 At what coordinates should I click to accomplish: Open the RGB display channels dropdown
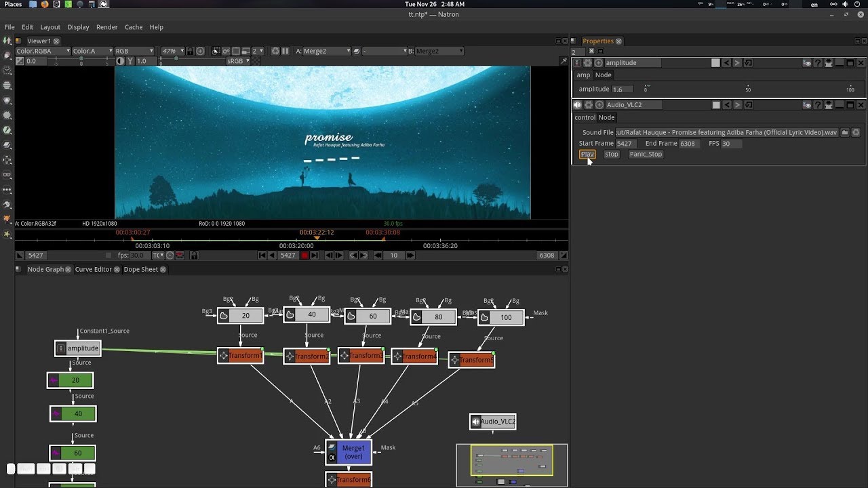tap(134, 51)
